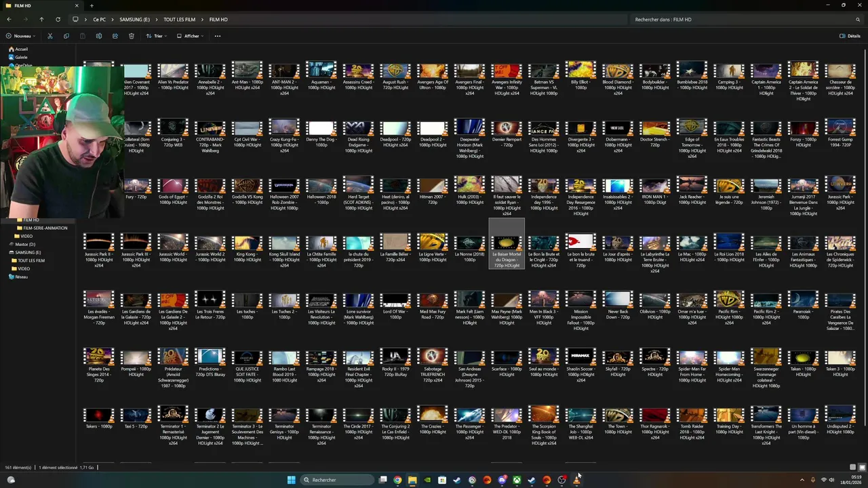Cut the selected file with scissors icon
Viewport: 868px width, 488px height.
[x=50, y=36]
